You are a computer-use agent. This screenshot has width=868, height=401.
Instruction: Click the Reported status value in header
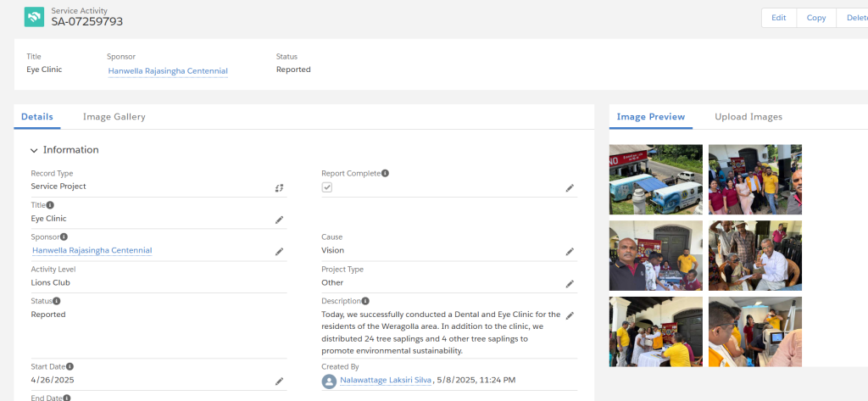click(293, 70)
